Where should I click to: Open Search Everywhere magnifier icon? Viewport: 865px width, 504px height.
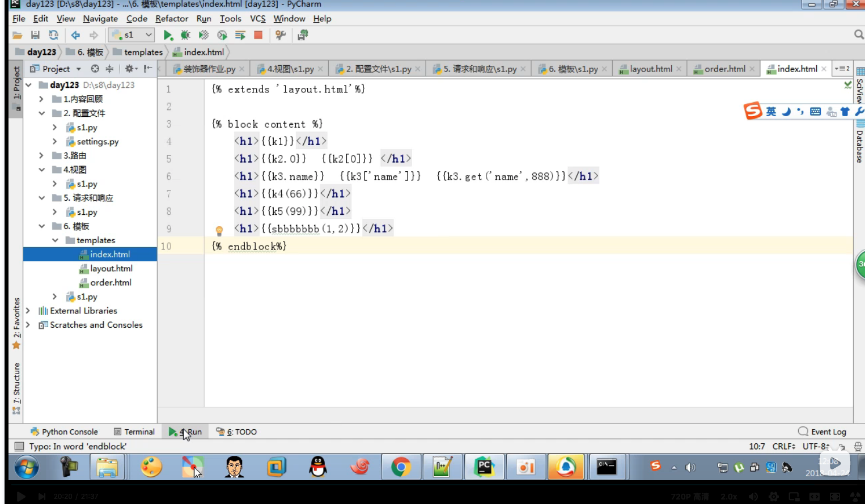pyautogui.click(x=859, y=35)
